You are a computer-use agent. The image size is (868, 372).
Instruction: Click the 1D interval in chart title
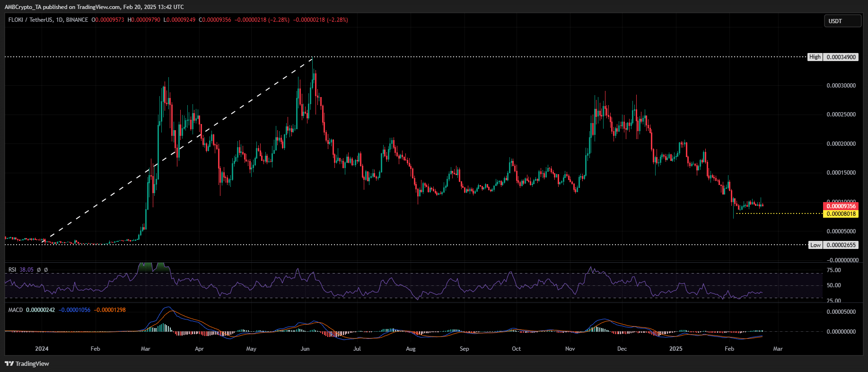pos(59,20)
